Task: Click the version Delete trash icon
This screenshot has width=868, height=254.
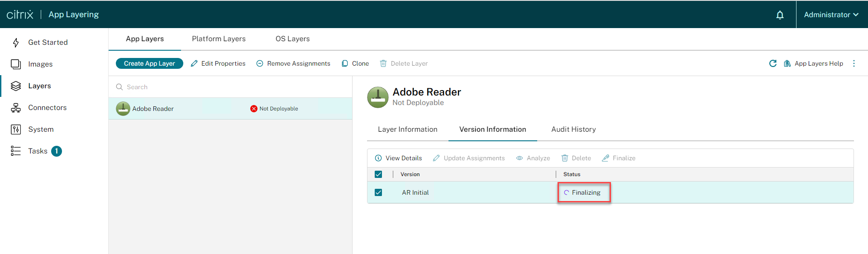Action: (565, 158)
